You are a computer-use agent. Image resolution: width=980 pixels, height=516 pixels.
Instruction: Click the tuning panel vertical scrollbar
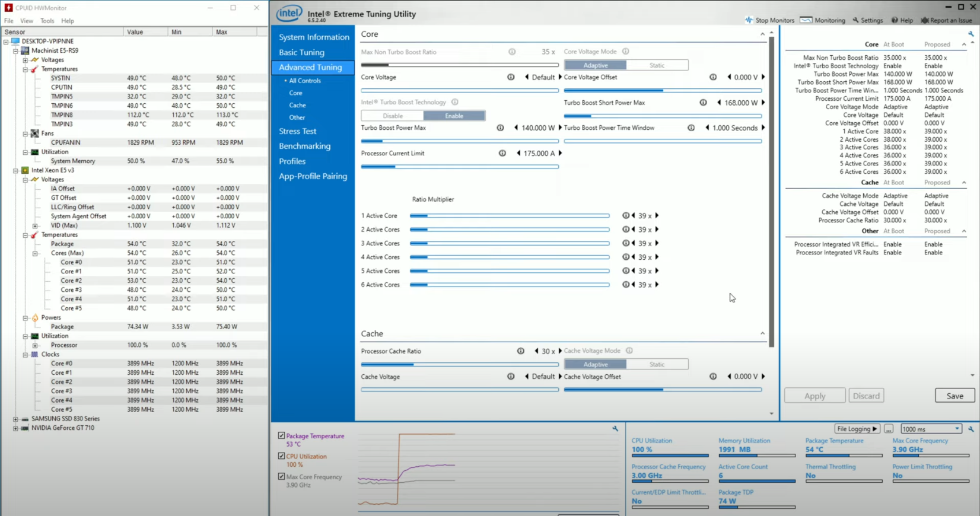point(771,191)
